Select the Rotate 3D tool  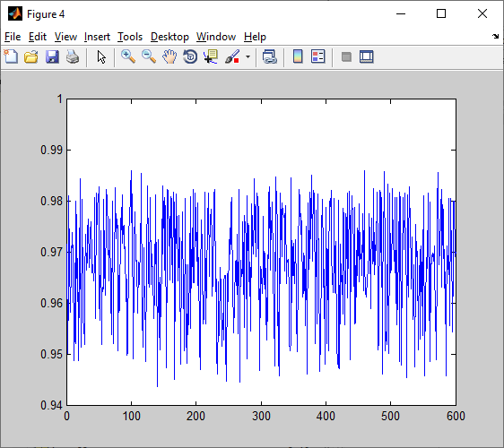[x=190, y=56]
